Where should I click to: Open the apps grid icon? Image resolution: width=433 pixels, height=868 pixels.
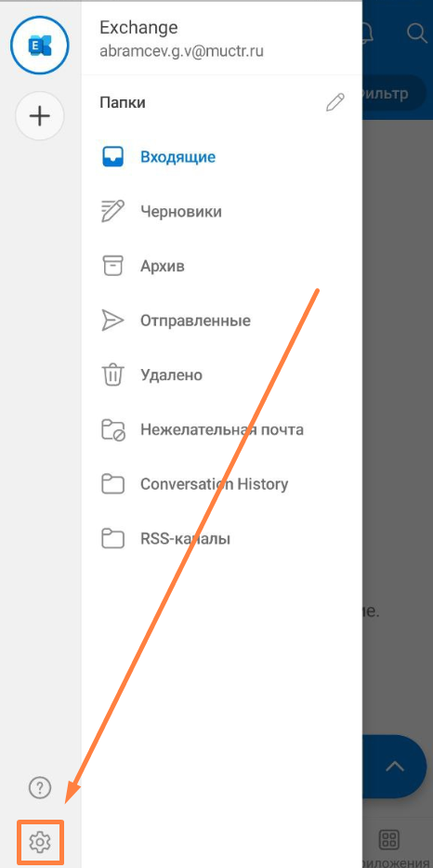coord(389,840)
